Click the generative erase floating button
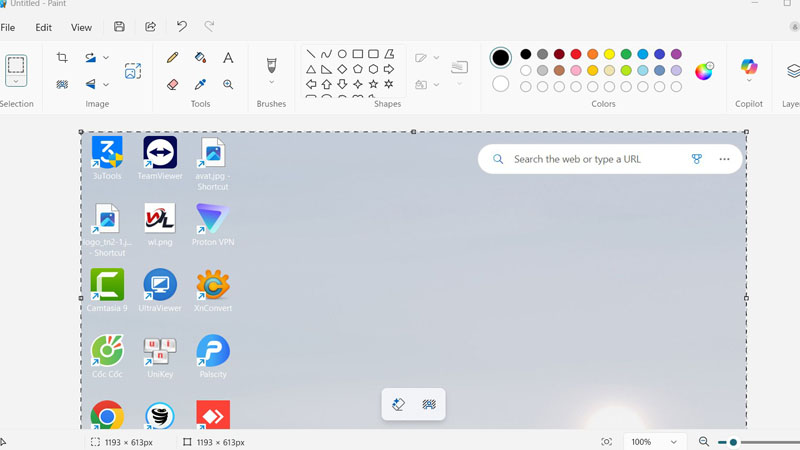The image size is (800, 450). [398, 405]
